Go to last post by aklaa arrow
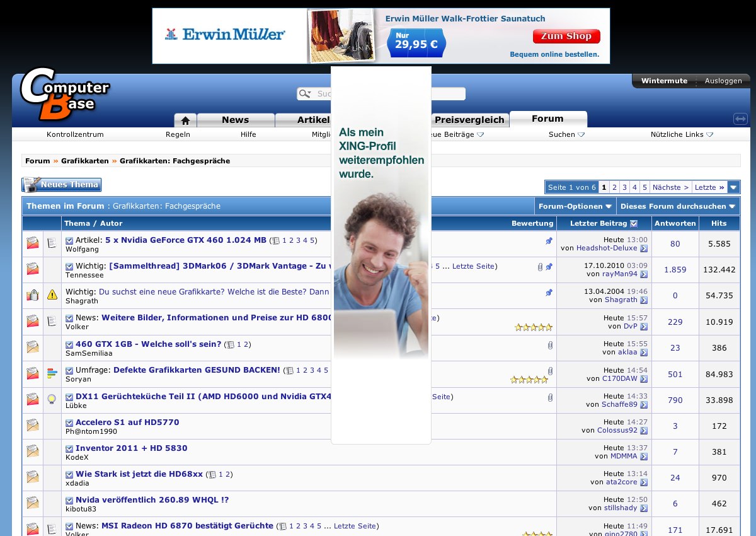Viewport: 756px width, 536px height. [x=644, y=352]
